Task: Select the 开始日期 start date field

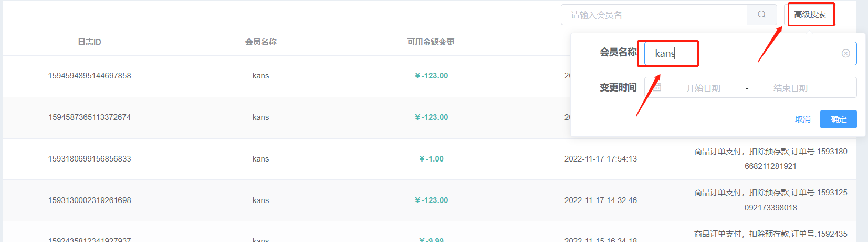Action: click(703, 88)
